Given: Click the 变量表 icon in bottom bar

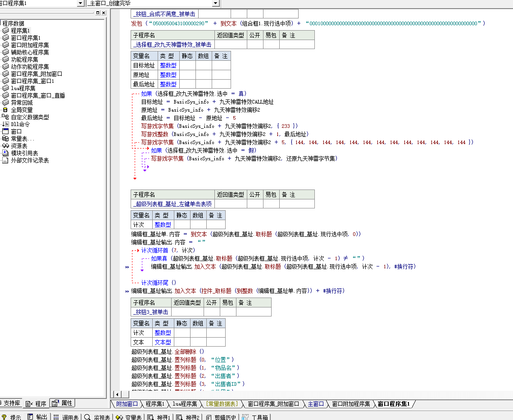Looking at the screenshot, I should tap(119, 417).
